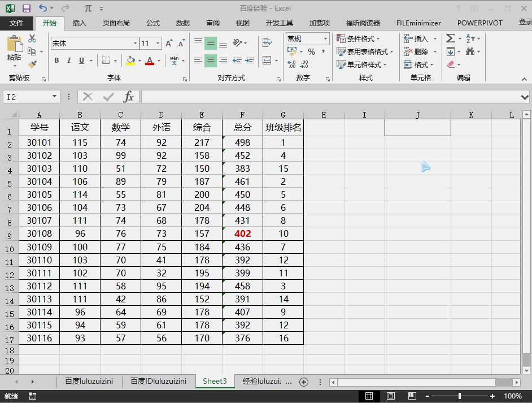Viewport: 532px width, 403px height.
Task: Decrease decimal places
Action: pos(304,64)
